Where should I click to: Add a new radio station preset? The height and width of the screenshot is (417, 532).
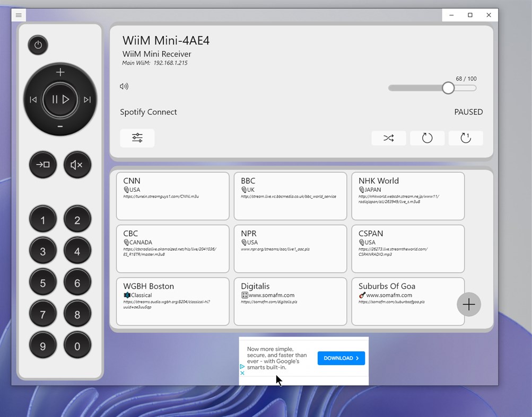[x=468, y=304]
